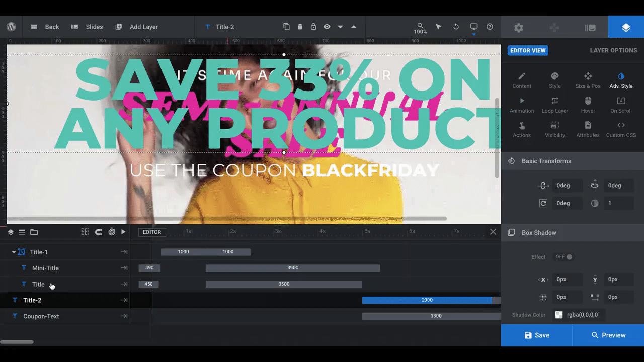Toggle layer lock icon in toolbar
The width and height of the screenshot is (644, 362).
click(313, 27)
